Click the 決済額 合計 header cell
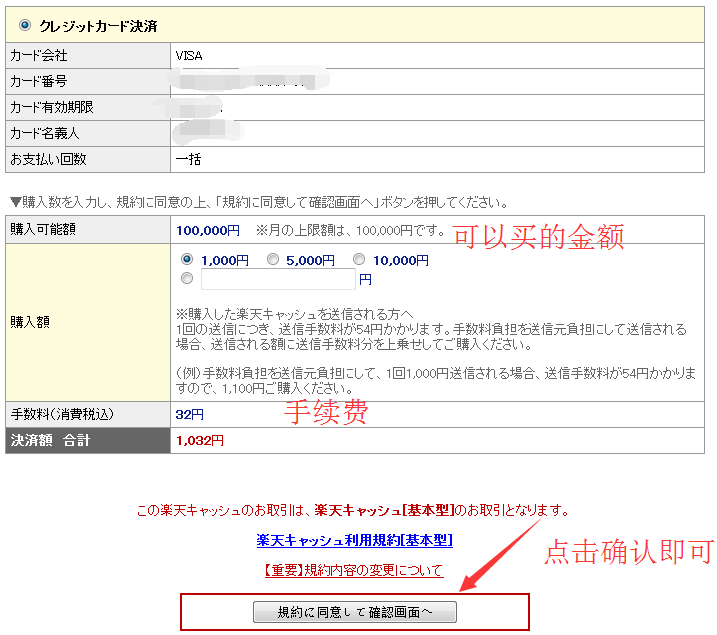Image resolution: width=717 pixels, height=635 pixels. point(50,440)
